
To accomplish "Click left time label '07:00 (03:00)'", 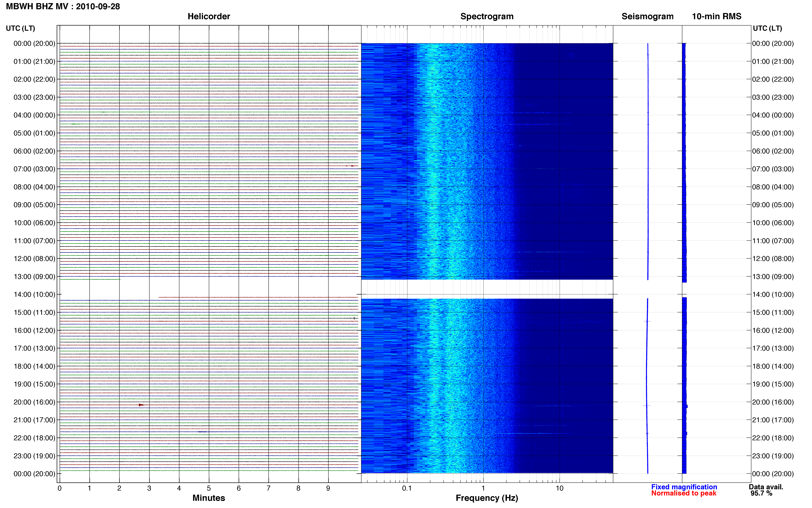I will (34, 169).
